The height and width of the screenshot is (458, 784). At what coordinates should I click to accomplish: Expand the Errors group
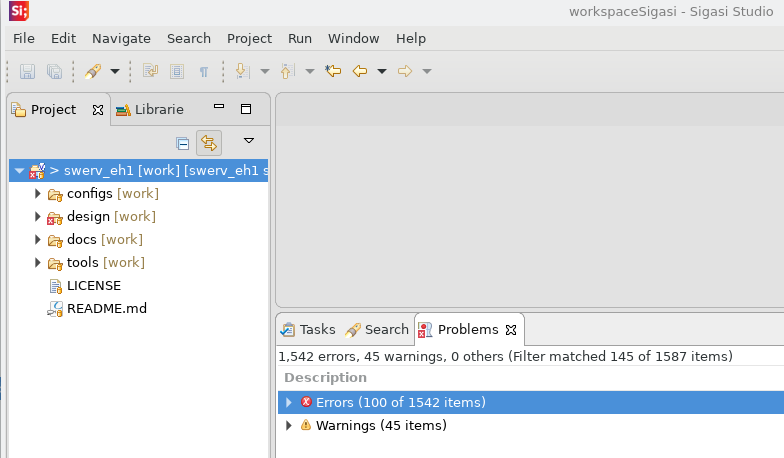(288, 402)
